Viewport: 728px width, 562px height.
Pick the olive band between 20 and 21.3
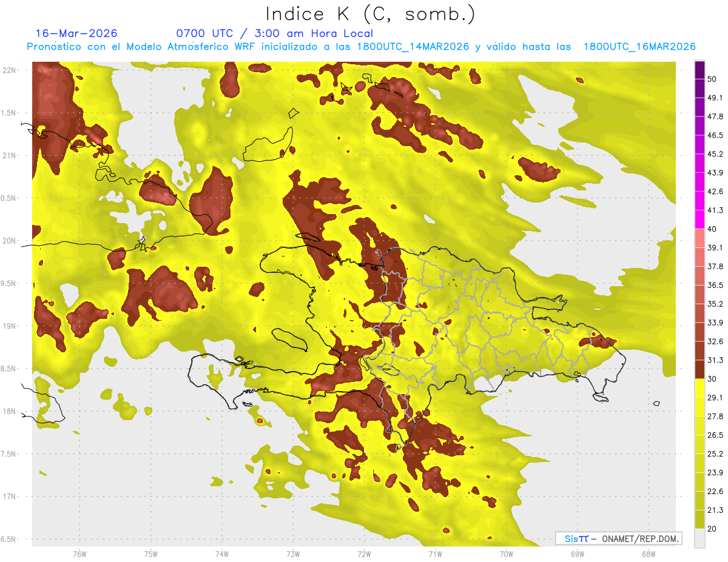click(699, 520)
